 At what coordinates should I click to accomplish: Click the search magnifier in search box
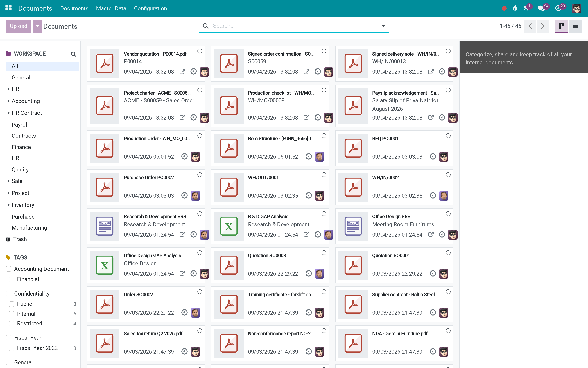tap(206, 26)
